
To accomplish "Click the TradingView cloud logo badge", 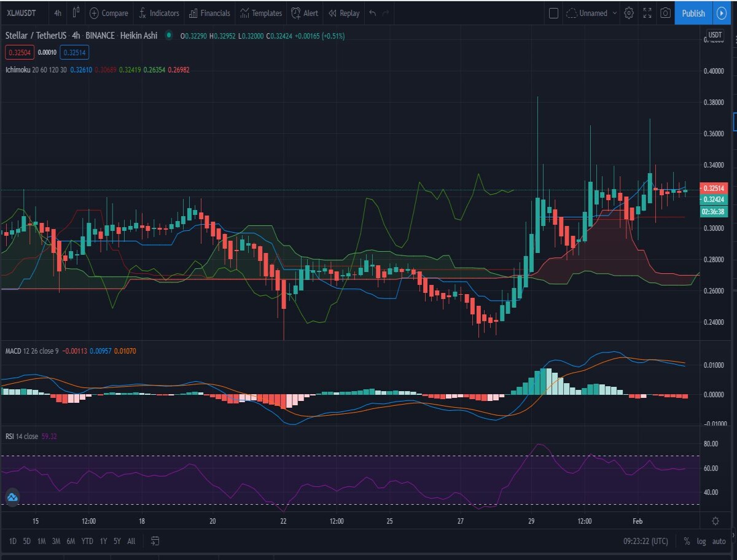I will point(12,497).
